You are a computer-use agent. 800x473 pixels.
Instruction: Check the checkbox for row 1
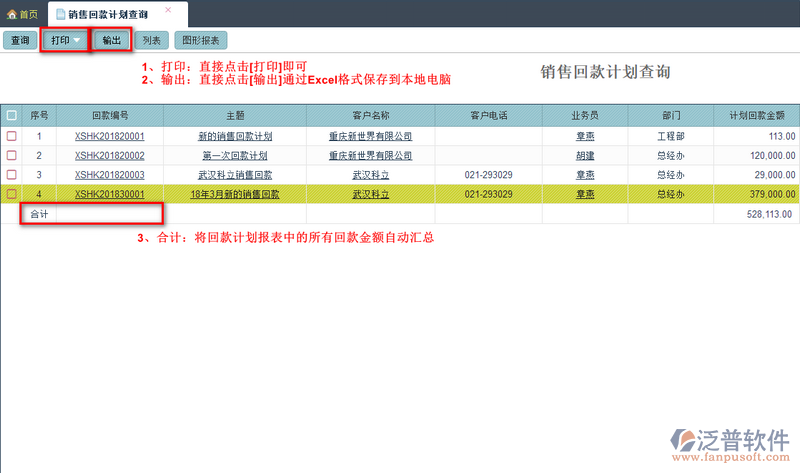click(x=11, y=136)
